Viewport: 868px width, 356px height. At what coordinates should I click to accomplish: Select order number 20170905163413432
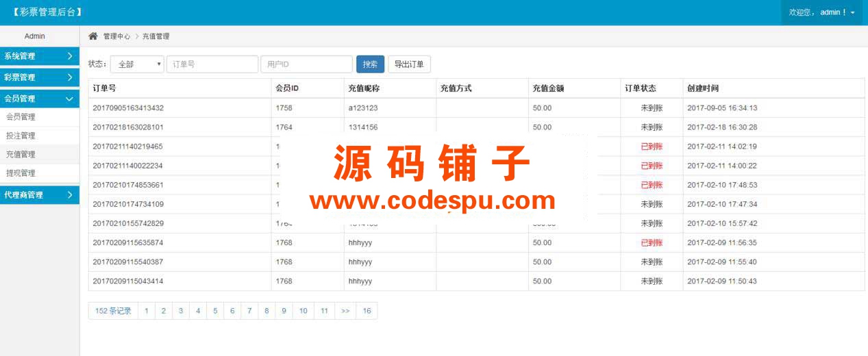[x=128, y=108]
